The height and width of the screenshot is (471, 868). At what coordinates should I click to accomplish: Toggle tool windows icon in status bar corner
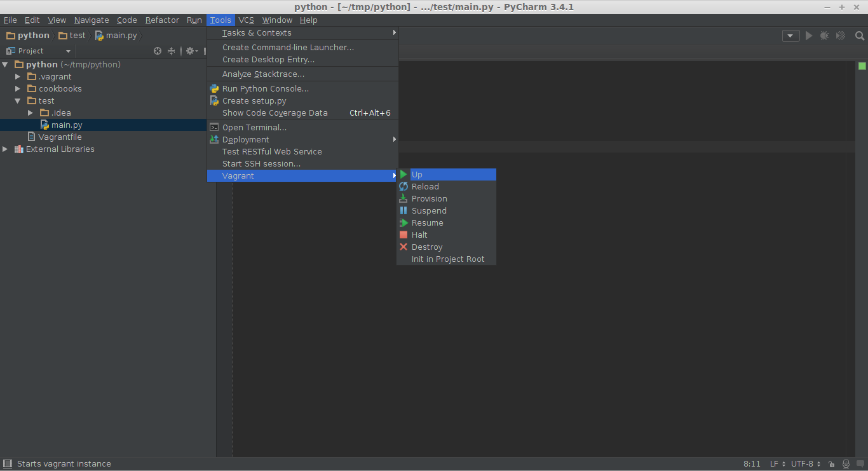pyautogui.click(x=7, y=464)
